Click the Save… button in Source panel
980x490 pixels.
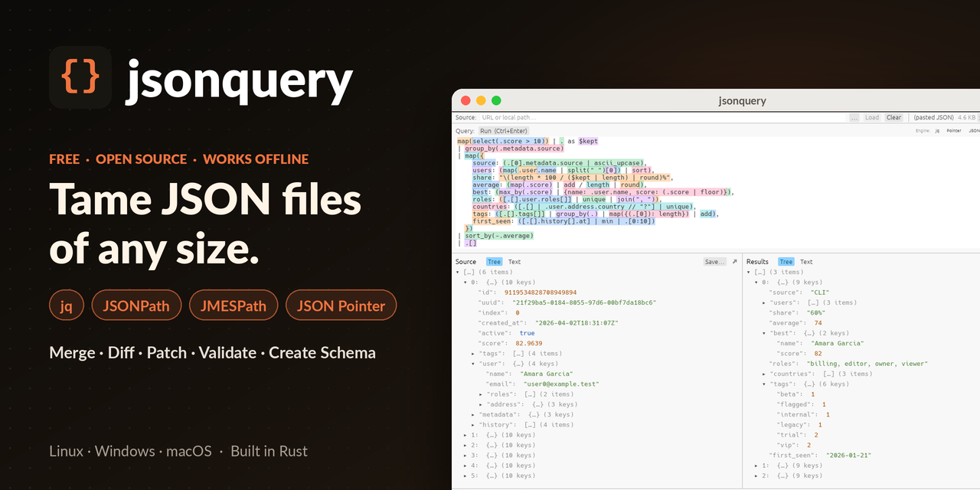pos(714,262)
